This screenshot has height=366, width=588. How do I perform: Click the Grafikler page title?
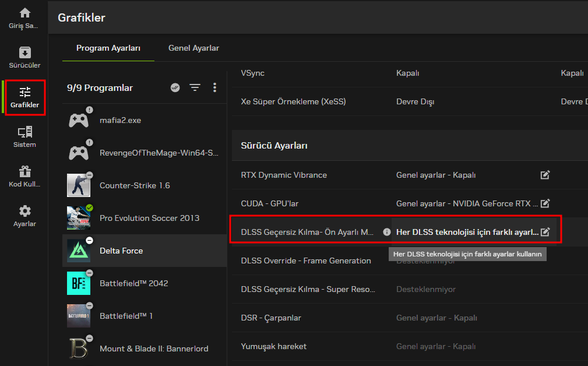[82, 17]
